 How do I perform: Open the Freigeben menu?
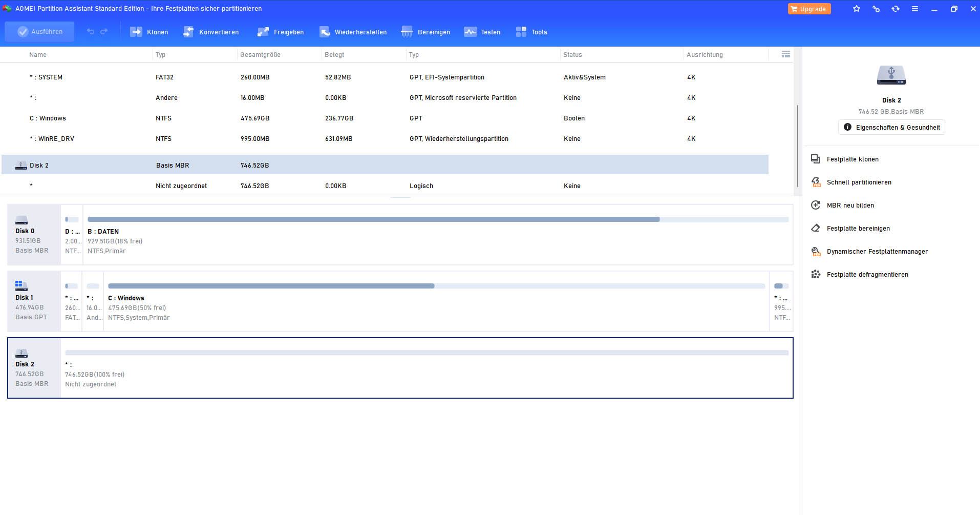click(281, 32)
